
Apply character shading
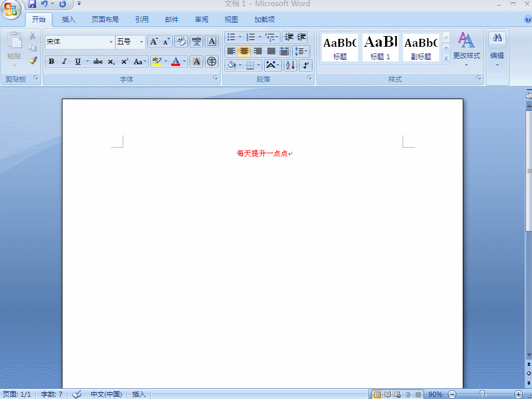coord(196,61)
